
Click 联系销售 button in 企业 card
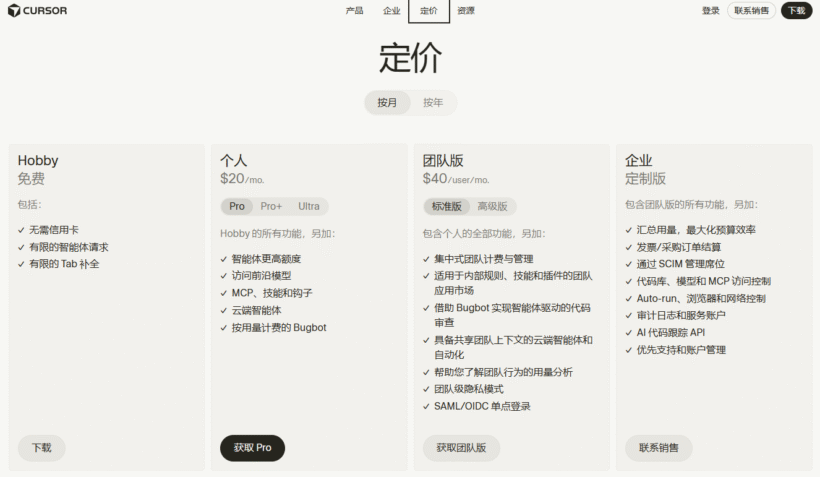pyautogui.click(x=659, y=448)
